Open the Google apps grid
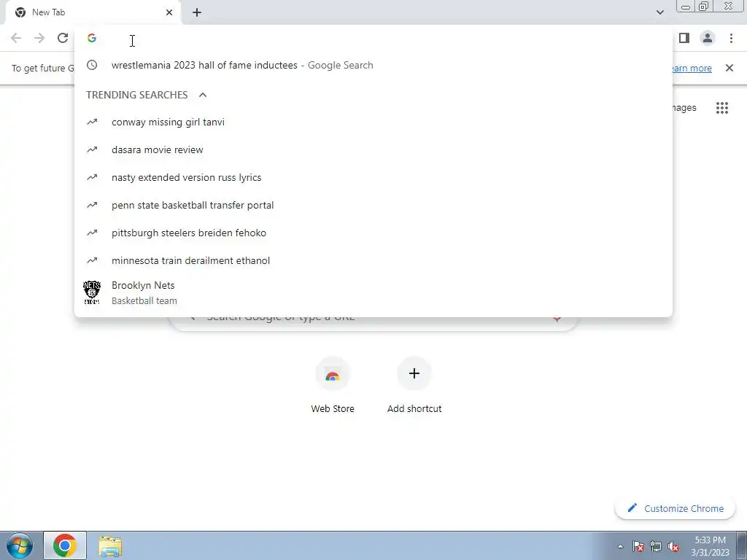The image size is (747, 560). (x=722, y=108)
